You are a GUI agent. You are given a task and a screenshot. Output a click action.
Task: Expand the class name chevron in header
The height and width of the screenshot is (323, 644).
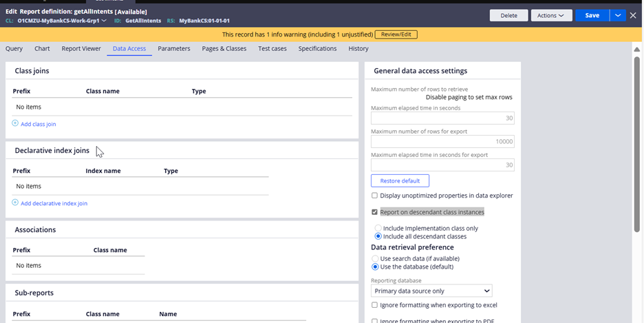click(x=104, y=21)
